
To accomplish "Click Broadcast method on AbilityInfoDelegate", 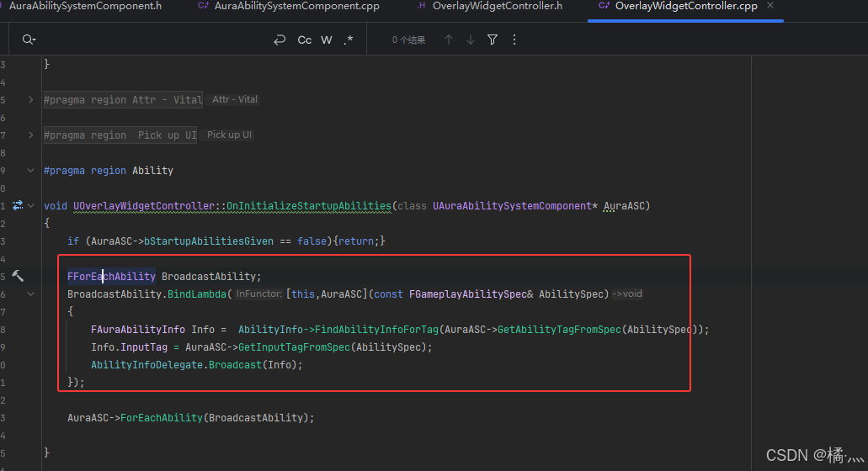I will coord(235,365).
